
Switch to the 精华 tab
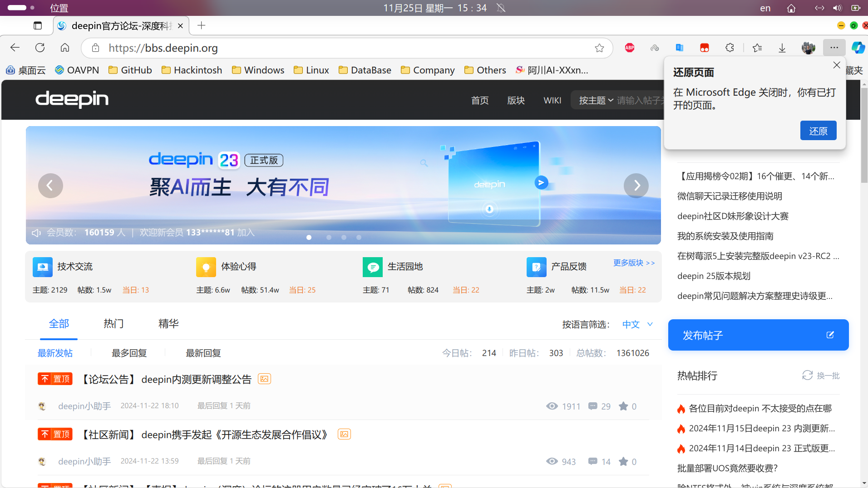coord(168,324)
